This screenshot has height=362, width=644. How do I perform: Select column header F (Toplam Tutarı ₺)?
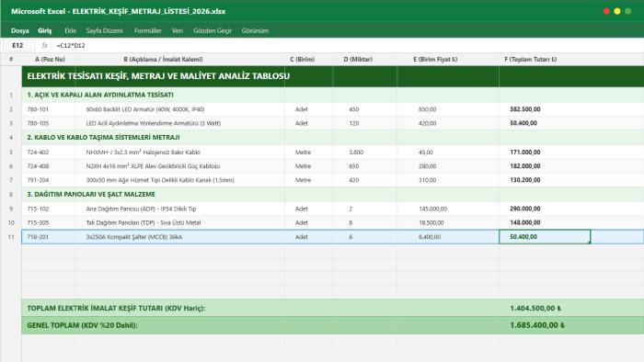[531, 60]
